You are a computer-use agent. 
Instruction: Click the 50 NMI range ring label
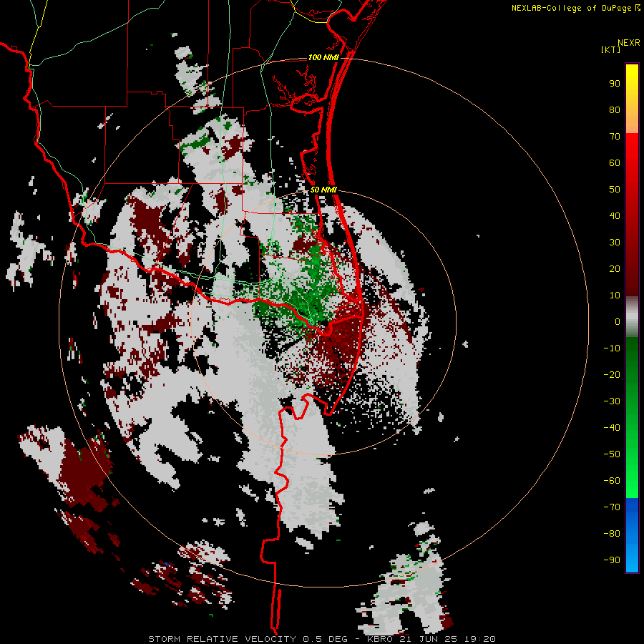(x=323, y=190)
